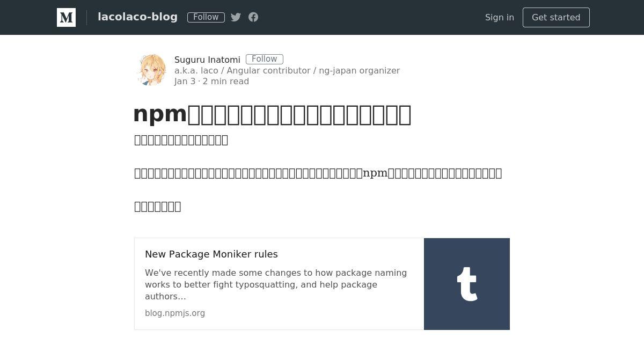Click the Jan 3 post date
This screenshot has height=338, width=644.
click(x=185, y=82)
